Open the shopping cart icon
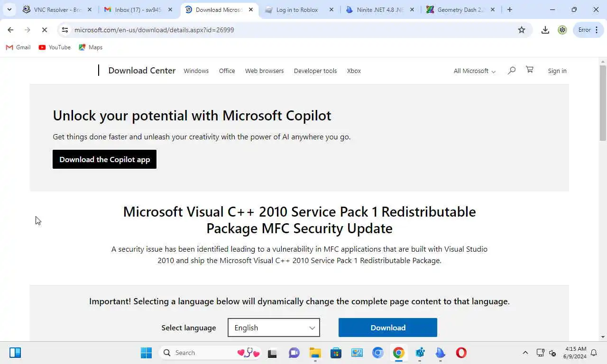The height and width of the screenshot is (364, 607). pos(530,70)
